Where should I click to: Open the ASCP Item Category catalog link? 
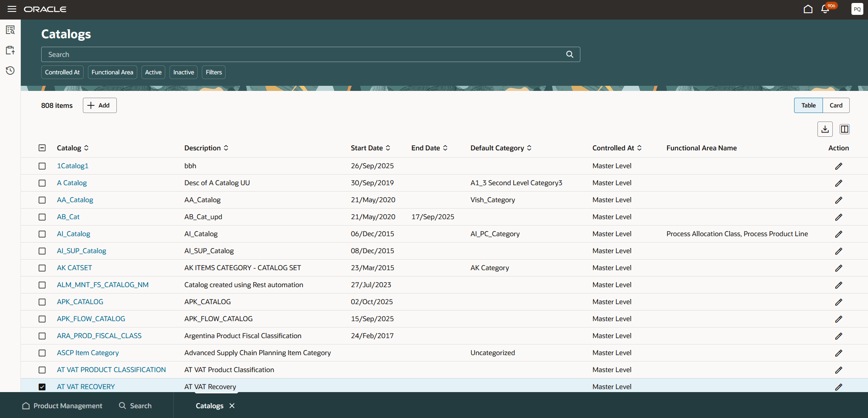[88, 353]
